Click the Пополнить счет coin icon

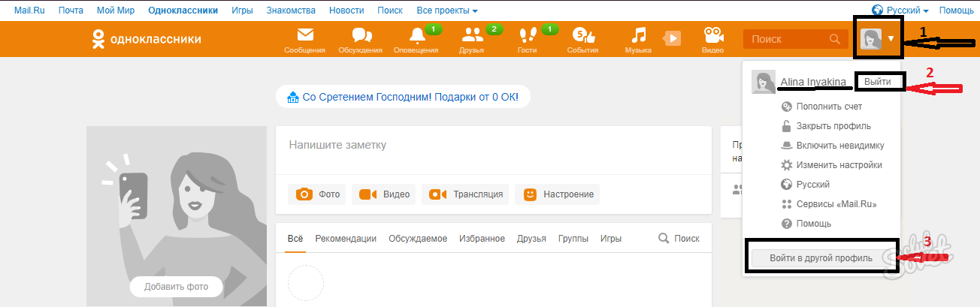click(787, 107)
